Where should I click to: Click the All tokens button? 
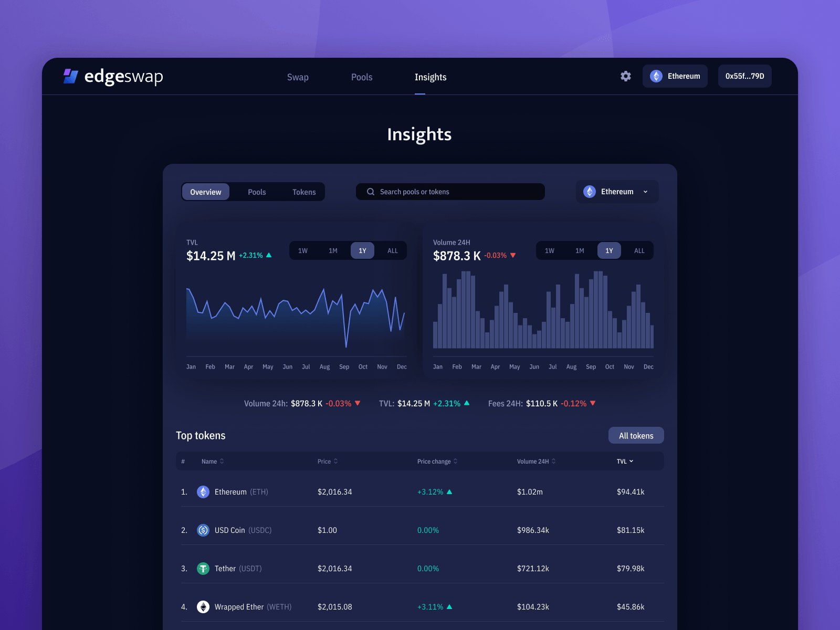click(x=636, y=435)
